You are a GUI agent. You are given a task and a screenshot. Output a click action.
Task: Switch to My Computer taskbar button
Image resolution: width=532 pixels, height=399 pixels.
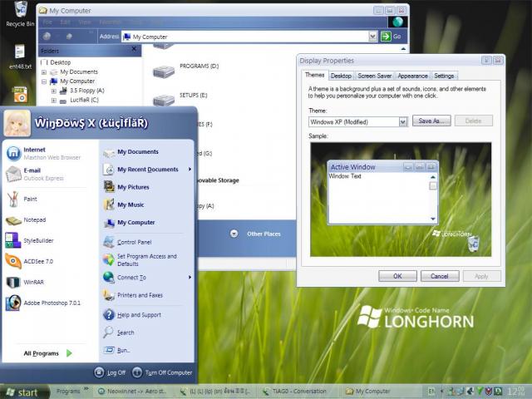point(370,392)
